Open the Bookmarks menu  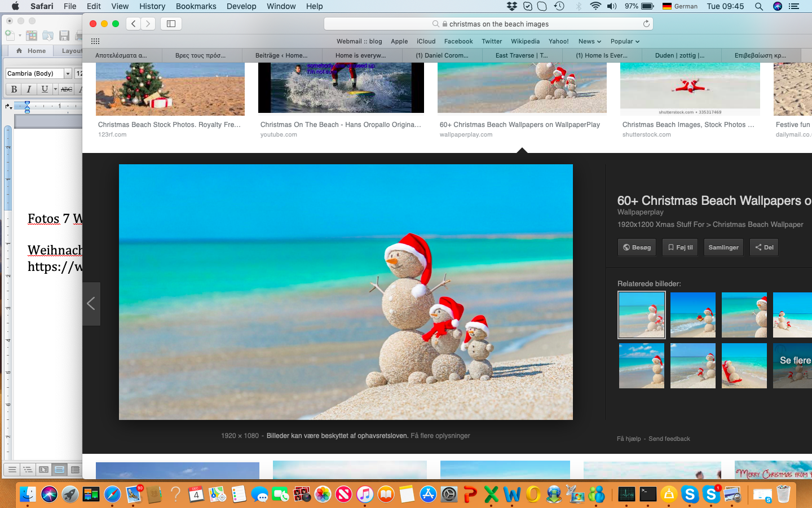196,6
